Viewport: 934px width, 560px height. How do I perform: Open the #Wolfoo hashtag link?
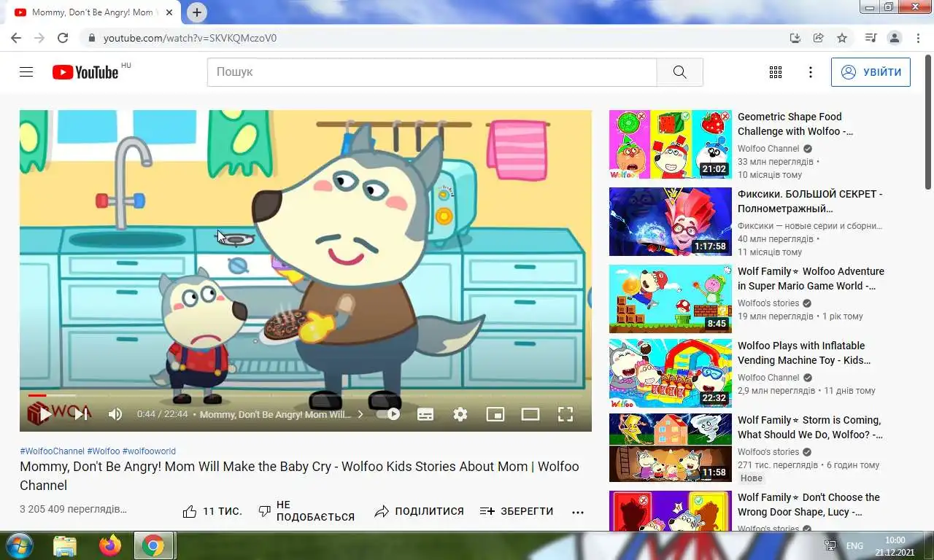click(104, 451)
